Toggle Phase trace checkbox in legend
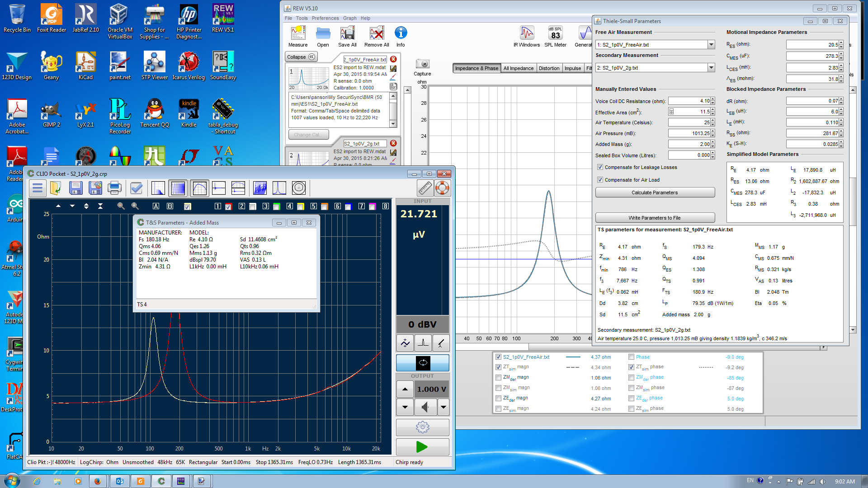This screenshot has height=488, width=868. [x=631, y=357]
